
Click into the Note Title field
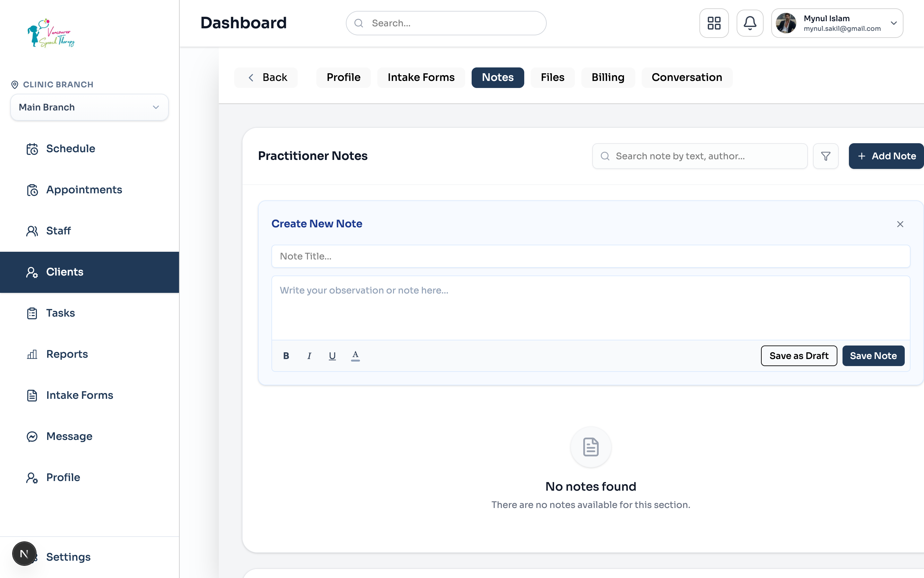tap(591, 256)
